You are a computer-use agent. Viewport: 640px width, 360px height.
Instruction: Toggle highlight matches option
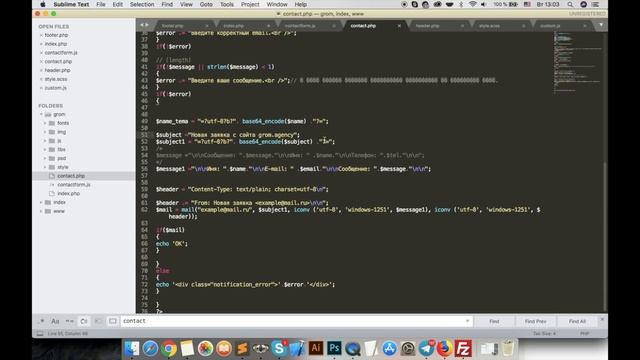pyautogui.click(x=113, y=321)
